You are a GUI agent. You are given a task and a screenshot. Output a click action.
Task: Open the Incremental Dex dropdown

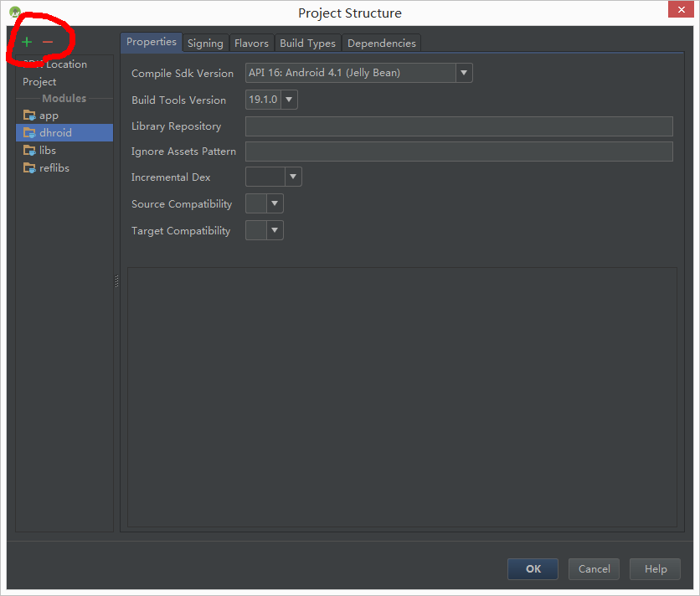[293, 177]
